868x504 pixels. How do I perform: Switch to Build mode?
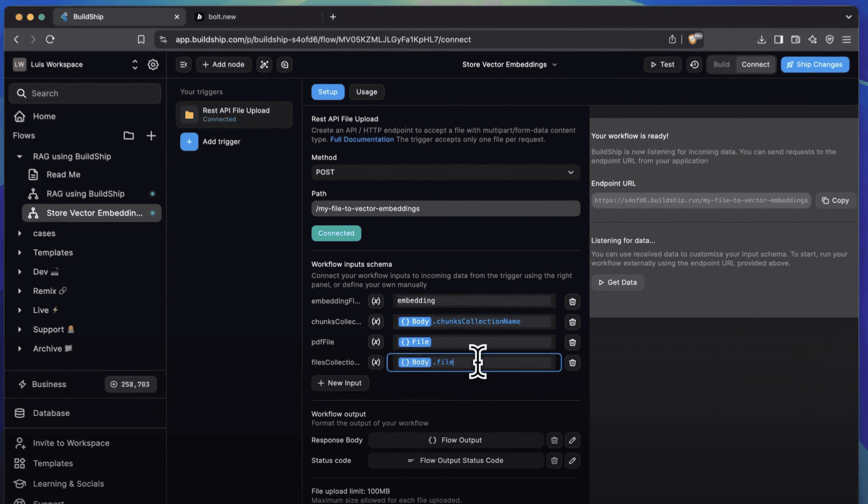721,65
